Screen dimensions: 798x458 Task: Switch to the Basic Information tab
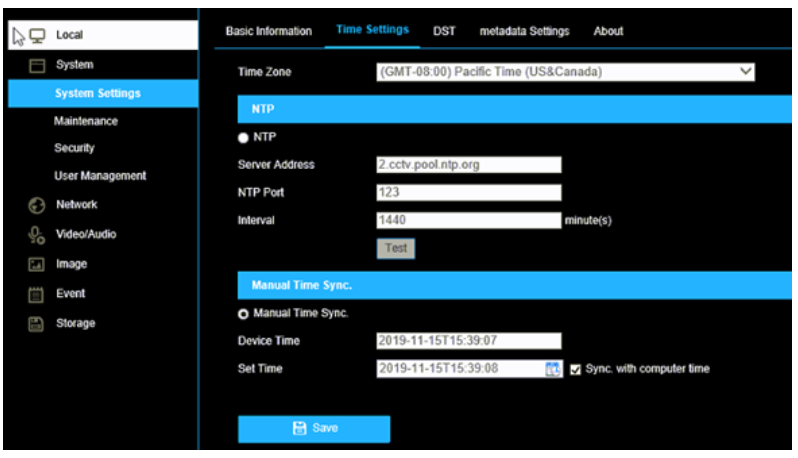(269, 31)
